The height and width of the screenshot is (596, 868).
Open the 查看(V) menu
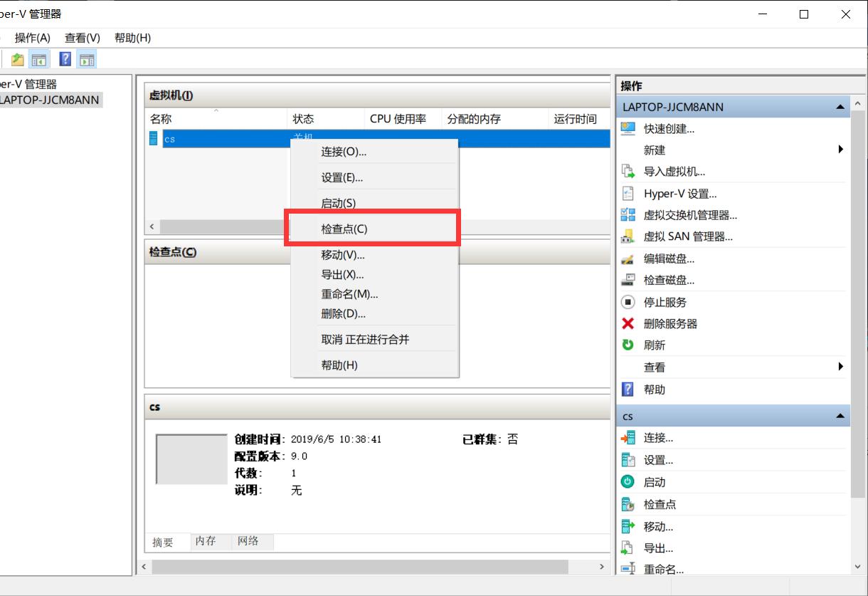(x=83, y=38)
